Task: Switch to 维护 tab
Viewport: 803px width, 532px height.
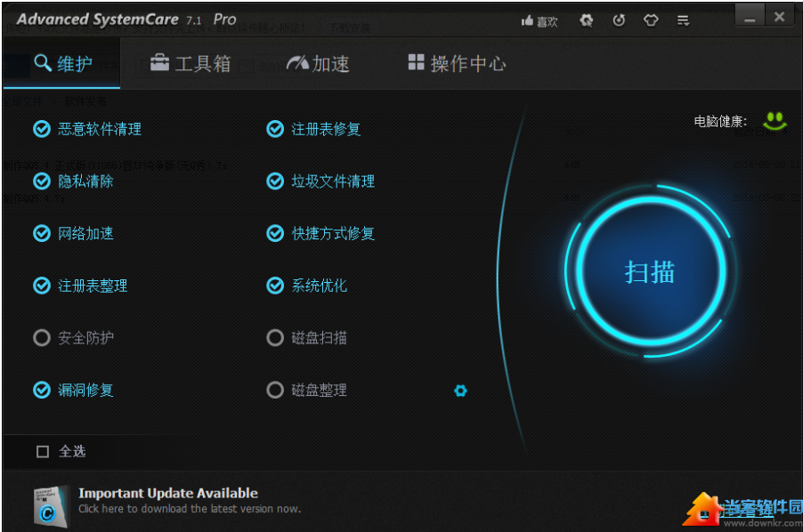Action: 62,63
